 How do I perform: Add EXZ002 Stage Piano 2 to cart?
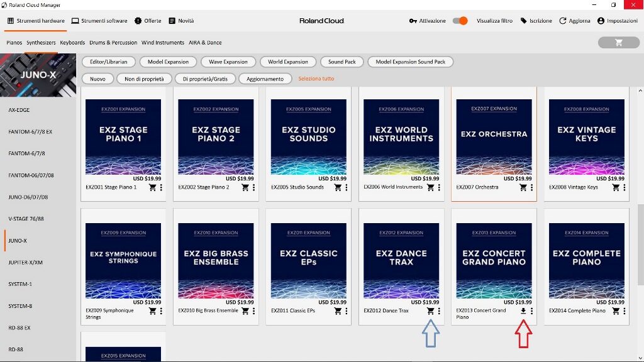pyautogui.click(x=245, y=187)
